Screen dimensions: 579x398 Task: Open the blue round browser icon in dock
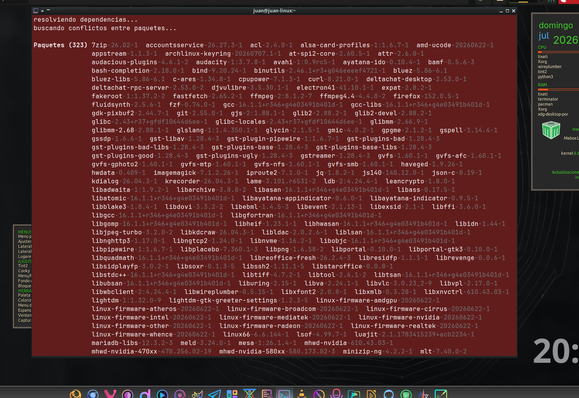point(93,394)
